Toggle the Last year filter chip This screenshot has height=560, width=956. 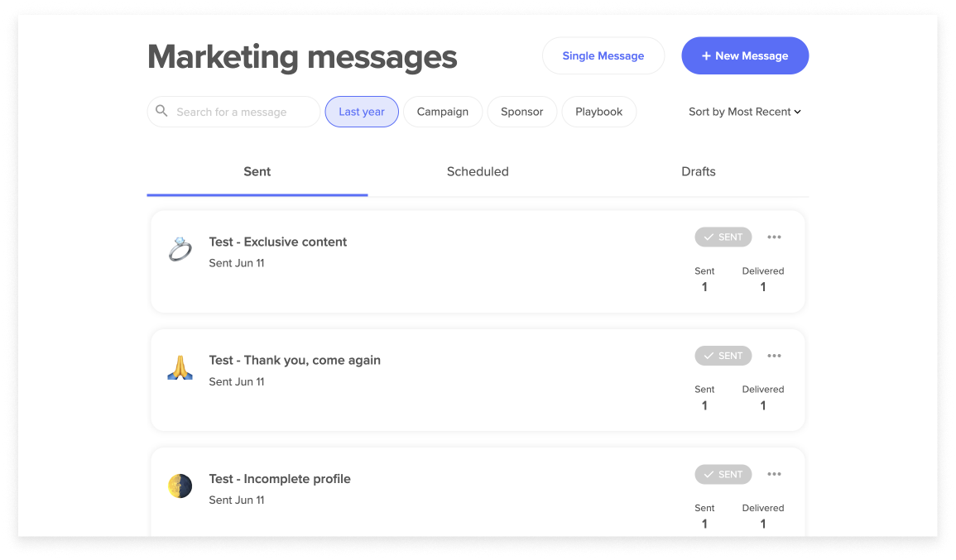click(x=362, y=112)
